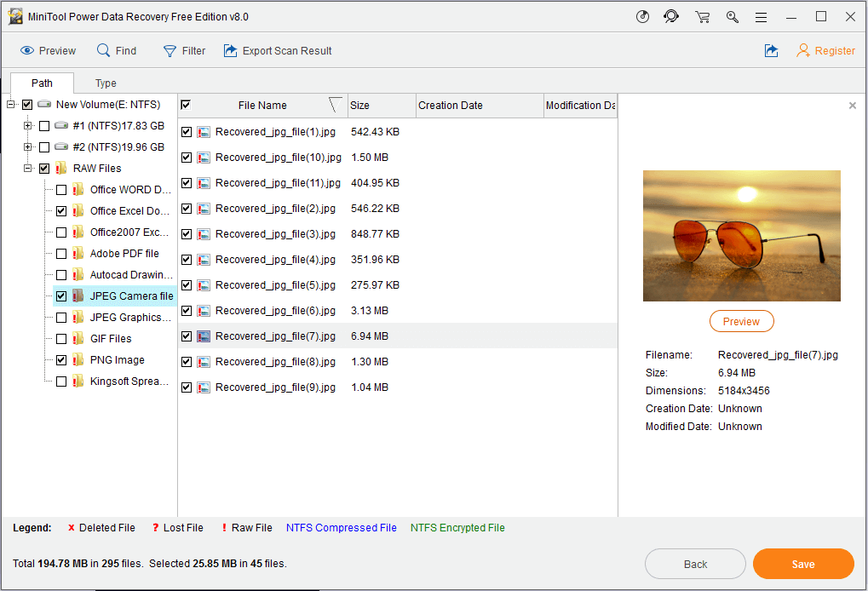Check the #2 (NTFS)19.96 GB checkbox
This screenshot has width=868, height=591.
pos(44,147)
